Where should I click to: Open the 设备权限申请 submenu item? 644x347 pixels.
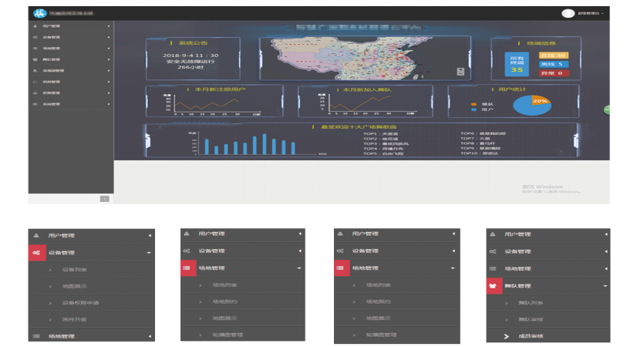point(80,302)
